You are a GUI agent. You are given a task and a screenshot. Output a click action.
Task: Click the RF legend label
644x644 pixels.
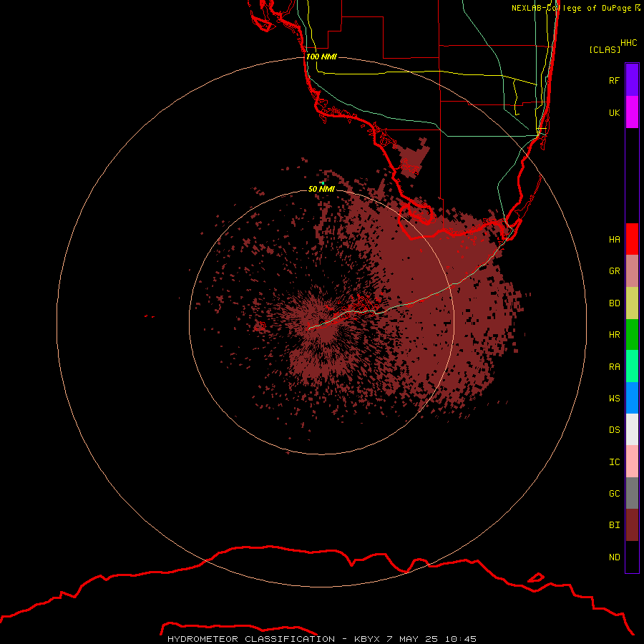coord(614,80)
